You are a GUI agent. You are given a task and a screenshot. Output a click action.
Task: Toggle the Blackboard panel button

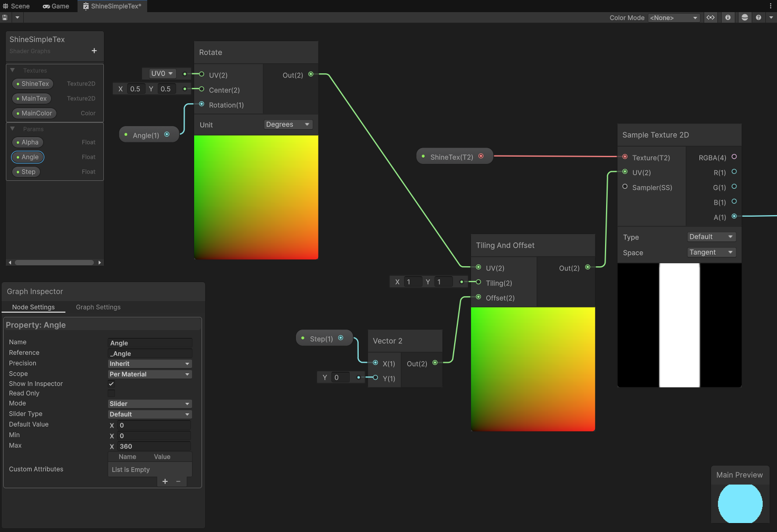[x=711, y=17]
